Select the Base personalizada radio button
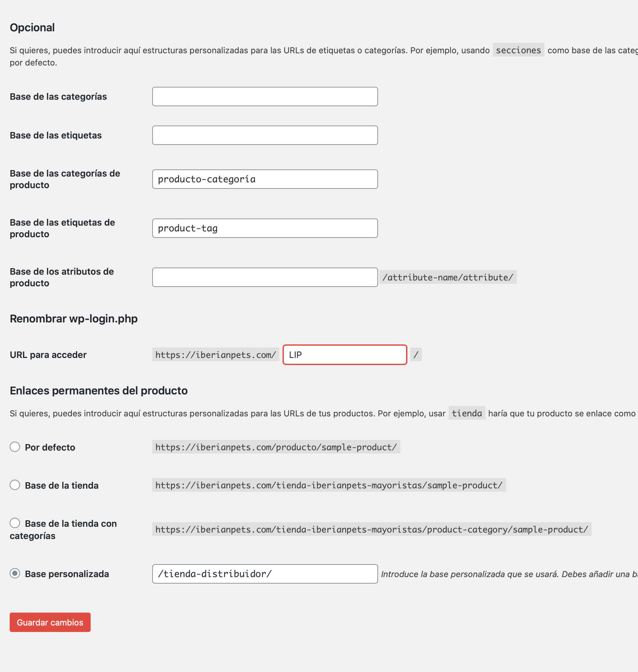The image size is (638, 672). [x=15, y=573]
